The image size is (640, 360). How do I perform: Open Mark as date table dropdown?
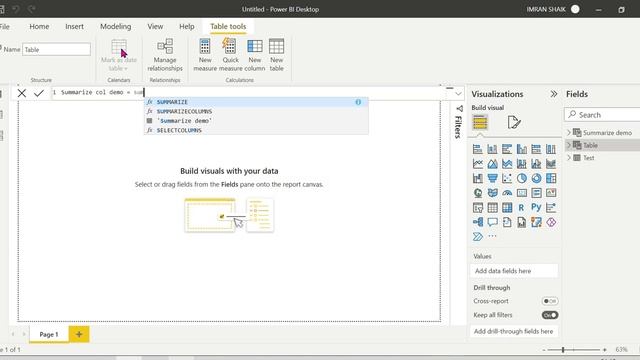(119, 56)
